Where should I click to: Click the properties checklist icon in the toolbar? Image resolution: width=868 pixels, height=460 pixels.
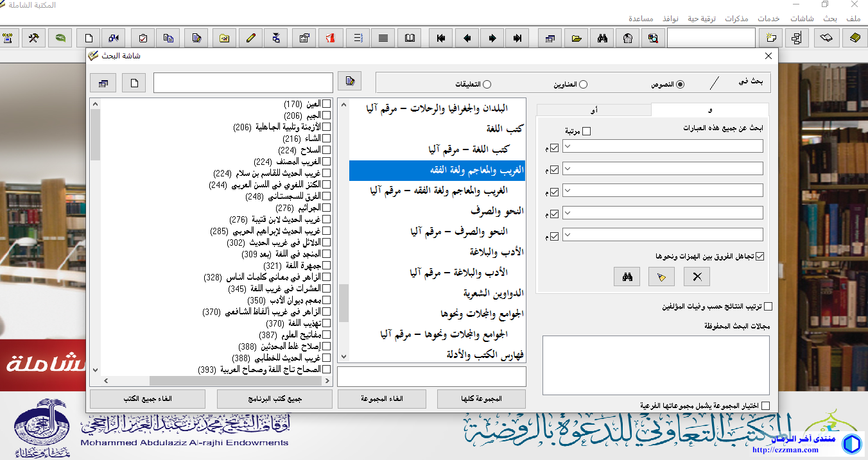[x=304, y=38]
